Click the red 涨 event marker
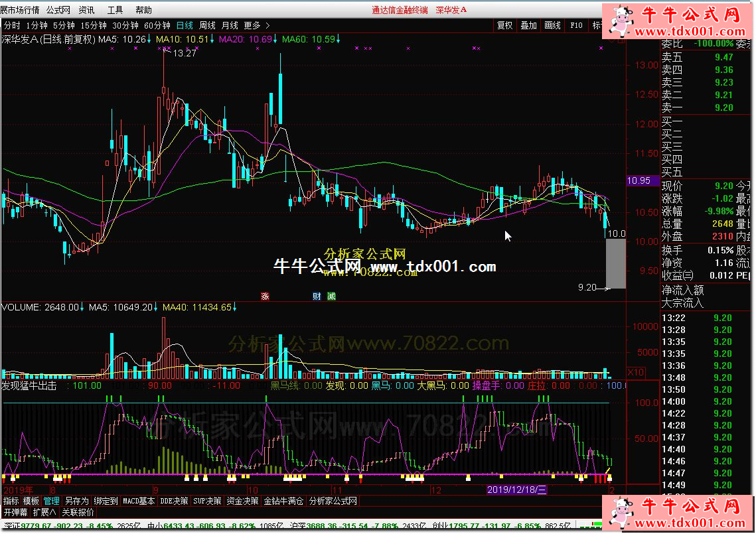The height and width of the screenshot is (534, 756). (x=265, y=296)
